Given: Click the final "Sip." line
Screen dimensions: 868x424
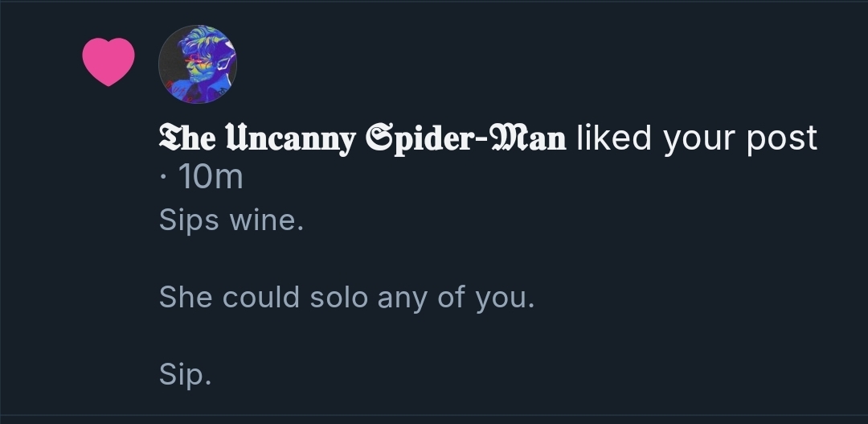Looking at the screenshot, I should [x=185, y=375].
